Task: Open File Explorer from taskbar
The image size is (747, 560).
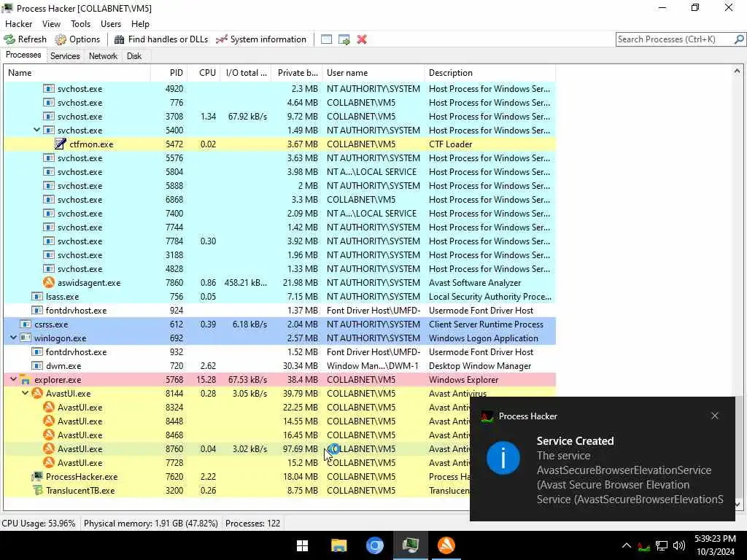Action: (x=338, y=545)
